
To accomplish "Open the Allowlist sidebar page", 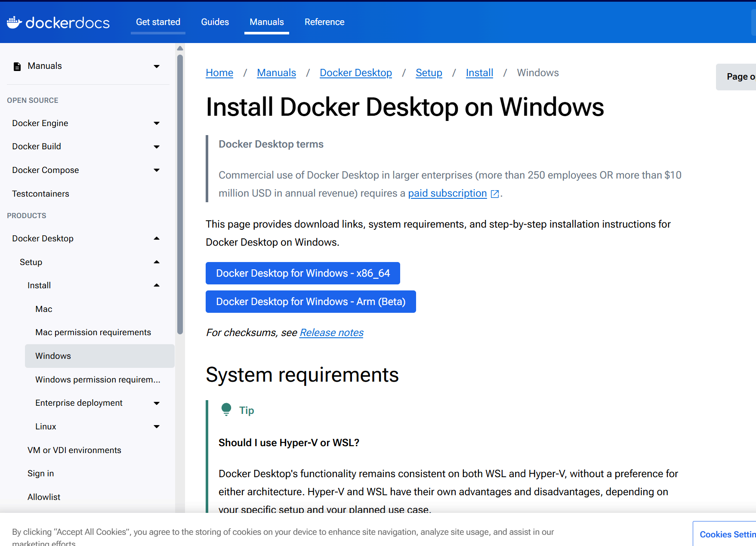I will pos(44,497).
